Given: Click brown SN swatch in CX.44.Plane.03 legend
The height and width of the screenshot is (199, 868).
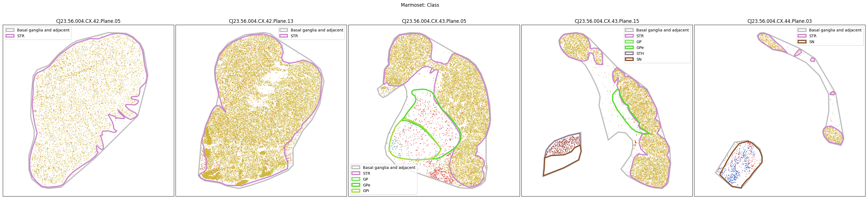Looking at the screenshot, I should pyautogui.click(x=802, y=42).
